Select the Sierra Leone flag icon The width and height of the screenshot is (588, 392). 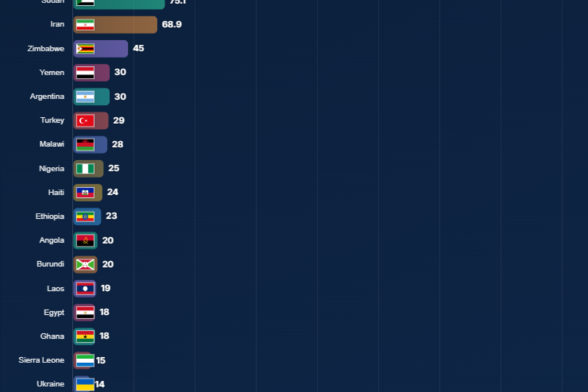[85, 360]
